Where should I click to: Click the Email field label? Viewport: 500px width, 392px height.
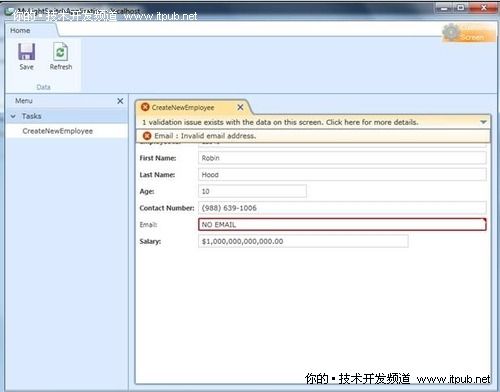148,225
